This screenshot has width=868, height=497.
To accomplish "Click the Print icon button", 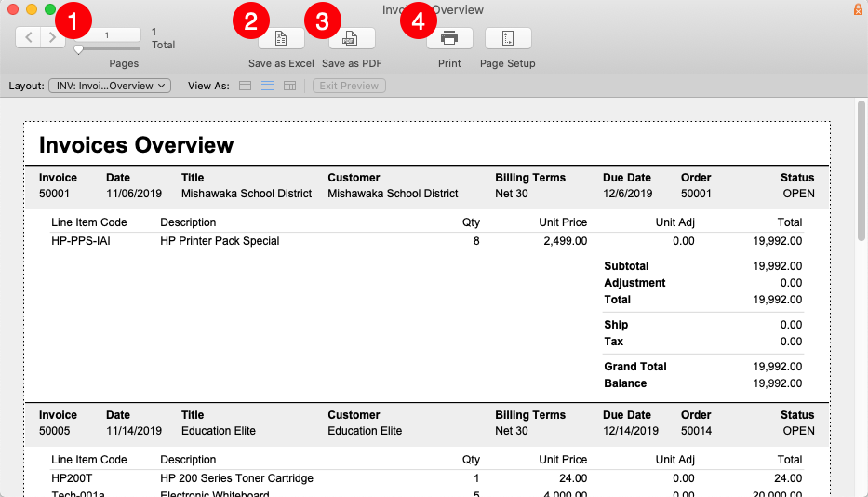I will (449, 38).
